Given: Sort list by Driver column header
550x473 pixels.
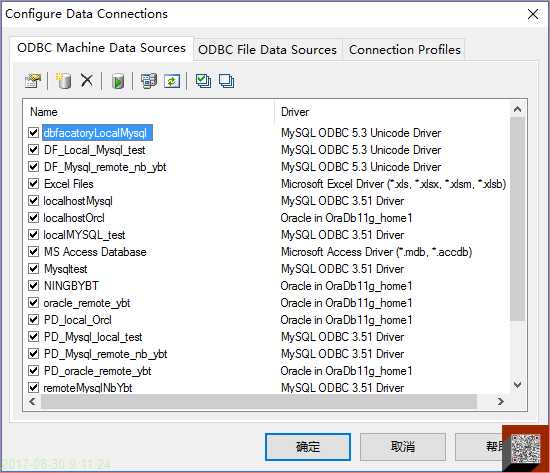Looking at the screenshot, I should pyautogui.click(x=391, y=112).
